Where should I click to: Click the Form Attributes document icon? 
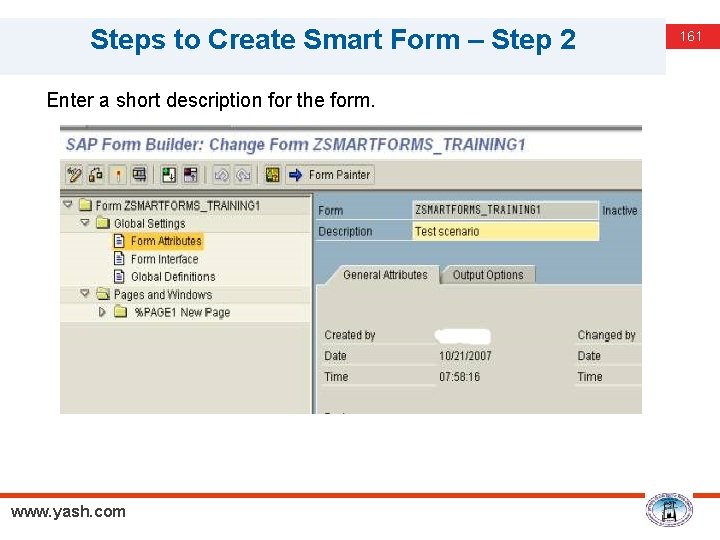tap(119, 241)
